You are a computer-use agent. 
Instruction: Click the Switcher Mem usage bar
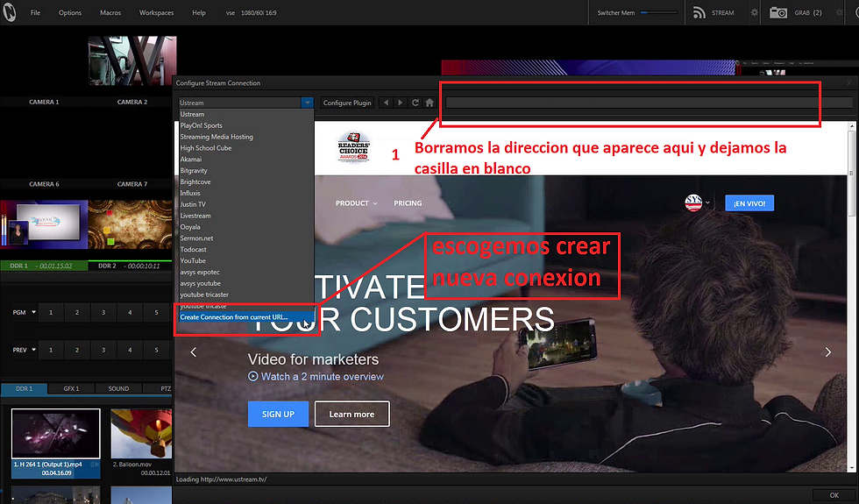click(658, 12)
